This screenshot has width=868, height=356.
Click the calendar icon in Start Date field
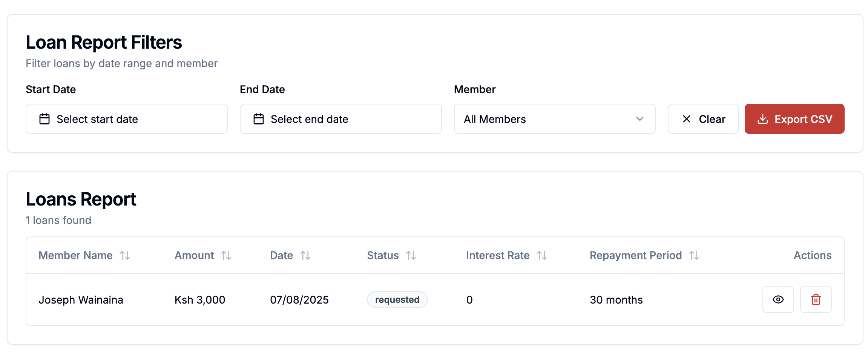click(x=44, y=119)
